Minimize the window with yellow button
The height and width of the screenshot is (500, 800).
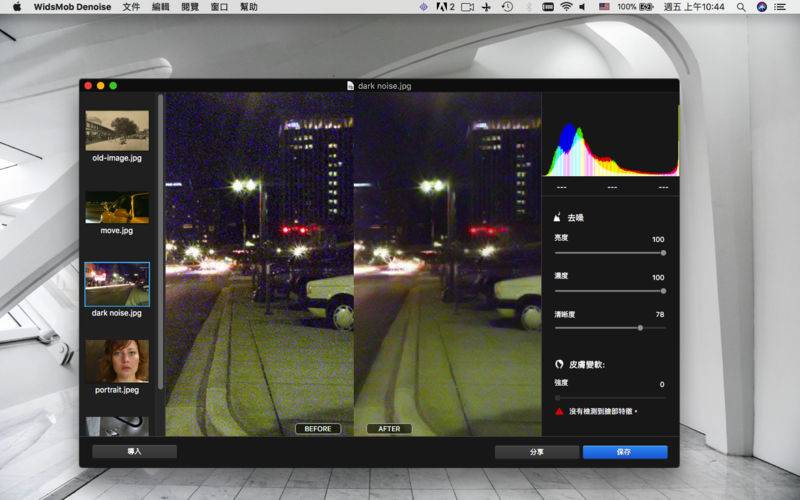(101, 86)
